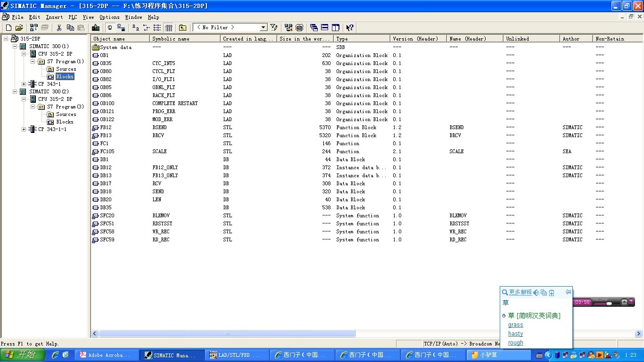The width and height of the screenshot is (644, 362).
Task: Click the media player eject button
Action: [x=625, y=302]
